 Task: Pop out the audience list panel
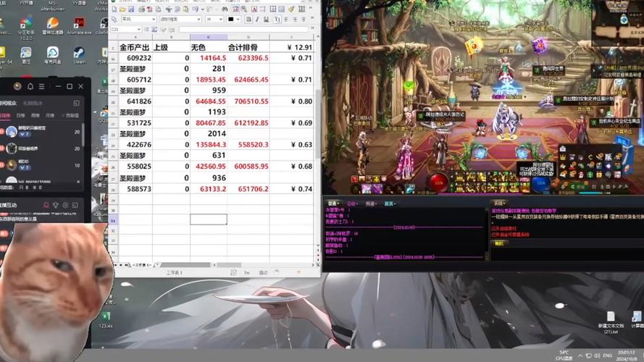(x=76, y=104)
